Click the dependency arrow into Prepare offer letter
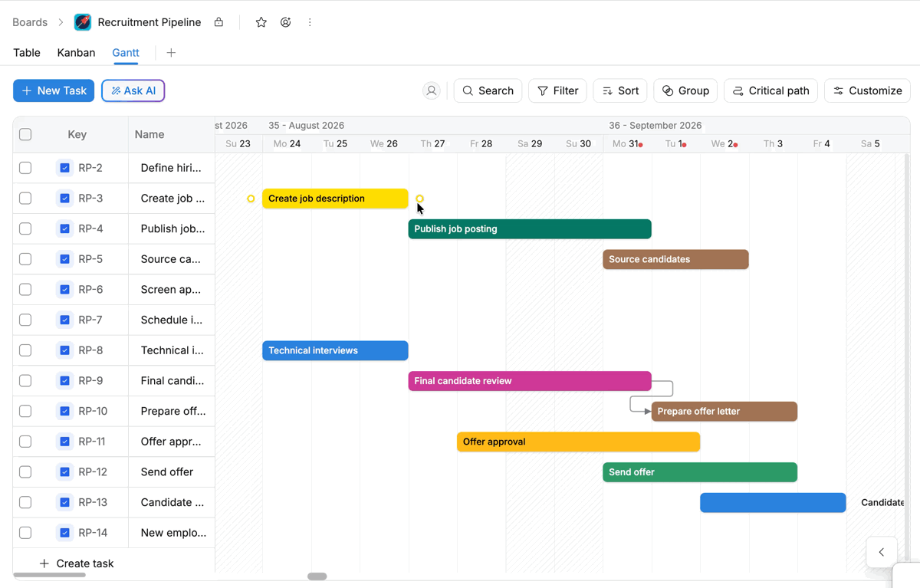Image resolution: width=920 pixels, height=588 pixels. (x=648, y=412)
